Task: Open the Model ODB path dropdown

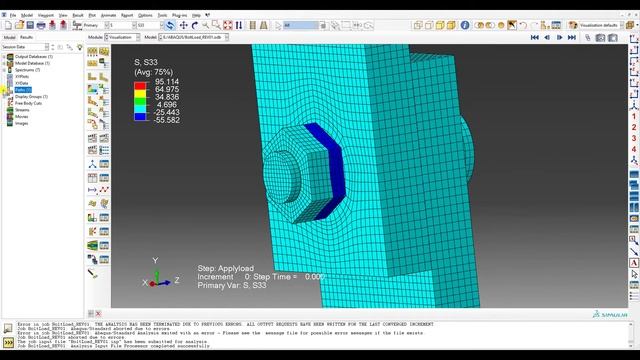Action: pyautogui.click(x=193, y=37)
